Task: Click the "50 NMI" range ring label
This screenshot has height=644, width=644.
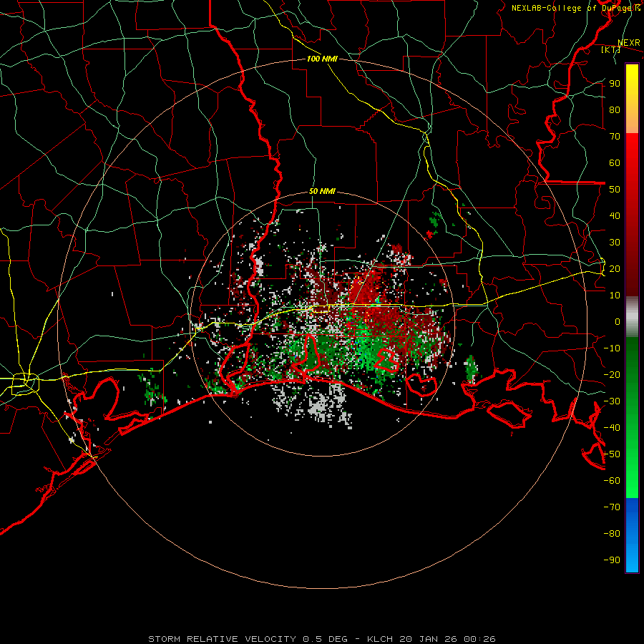Action: [x=323, y=191]
